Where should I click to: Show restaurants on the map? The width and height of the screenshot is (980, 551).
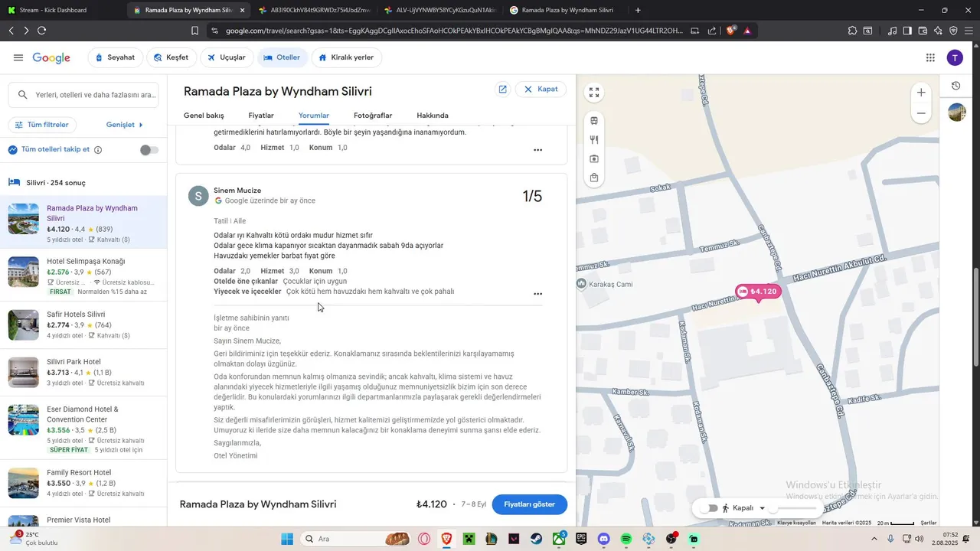[x=594, y=140]
